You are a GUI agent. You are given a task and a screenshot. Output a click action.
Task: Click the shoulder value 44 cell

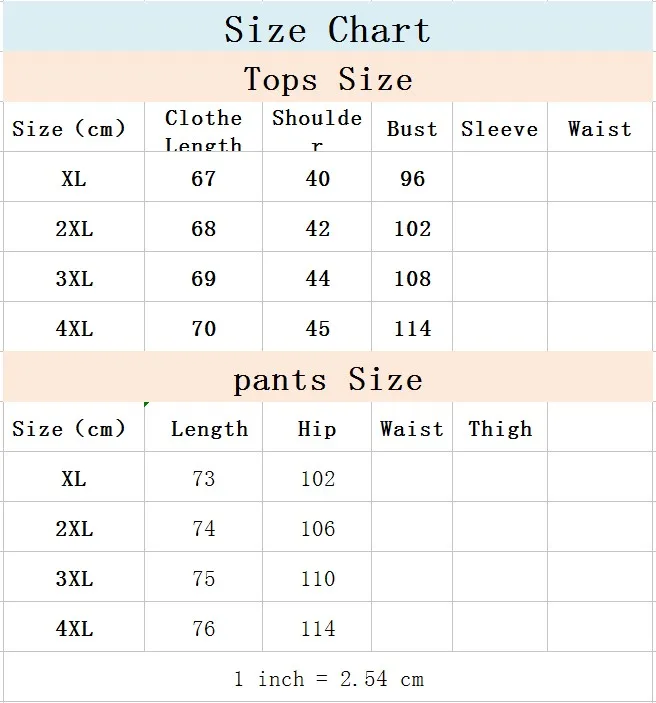pyautogui.click(x=317, y=277)
